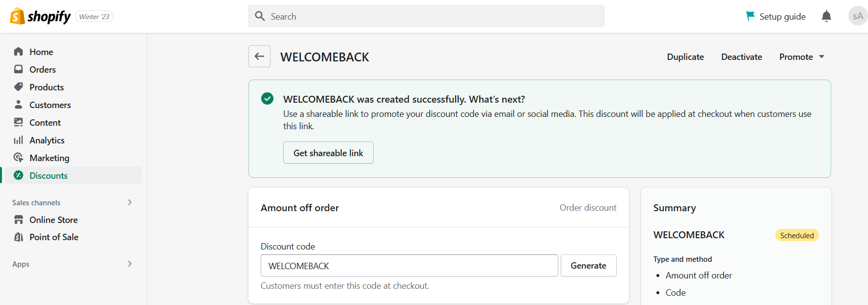This screenshot has width=868, height=305.
Task: Click the Deactivate button
Action: pos(741,57)
